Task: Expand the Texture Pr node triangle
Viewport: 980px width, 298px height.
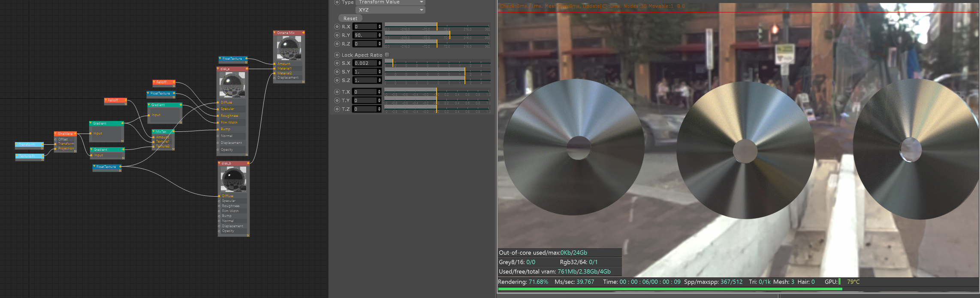Action: tap(16, 156)
